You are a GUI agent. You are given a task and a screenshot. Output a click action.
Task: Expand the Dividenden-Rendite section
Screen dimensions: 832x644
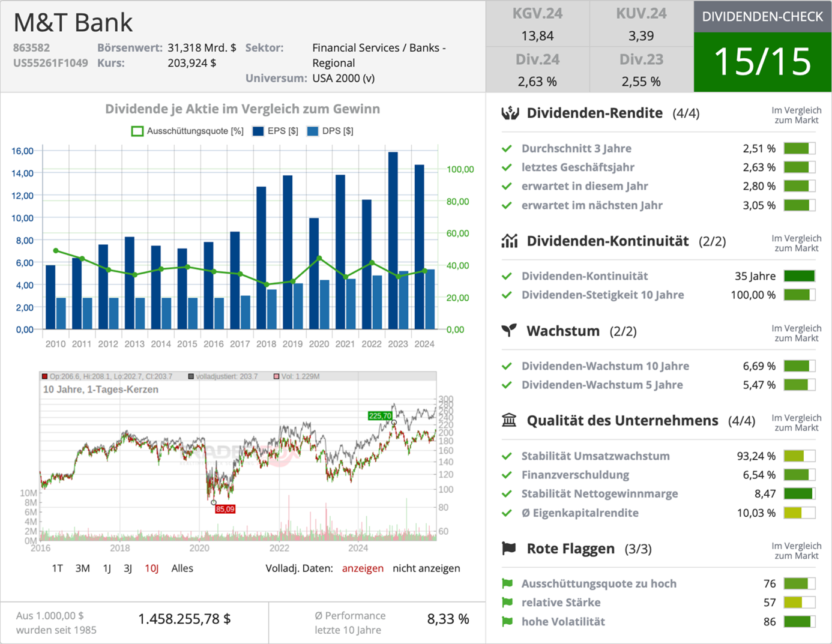point(594,113)
